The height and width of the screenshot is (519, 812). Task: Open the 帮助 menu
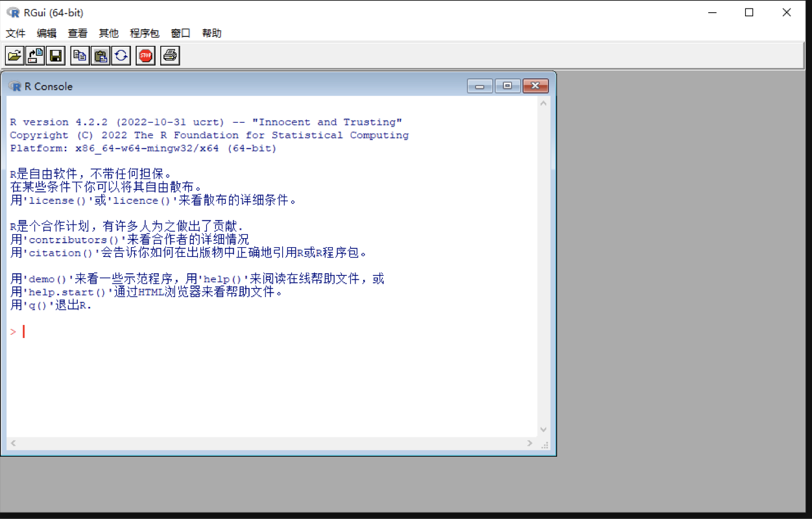tap(211, 33)
